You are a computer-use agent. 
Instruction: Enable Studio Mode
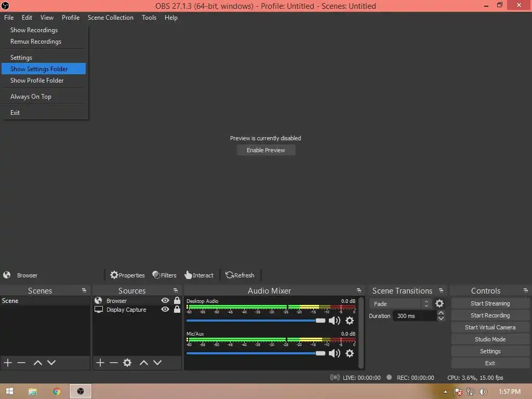(490, 339)
